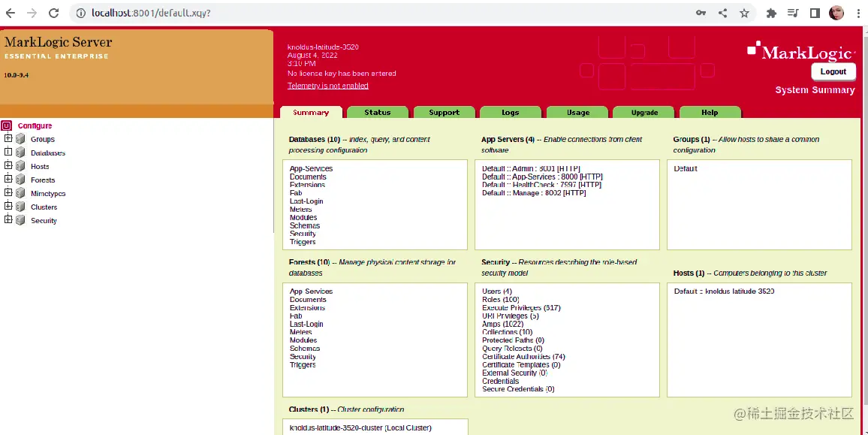
Task: Expand the Security tree node
Action: coord(8,220)
